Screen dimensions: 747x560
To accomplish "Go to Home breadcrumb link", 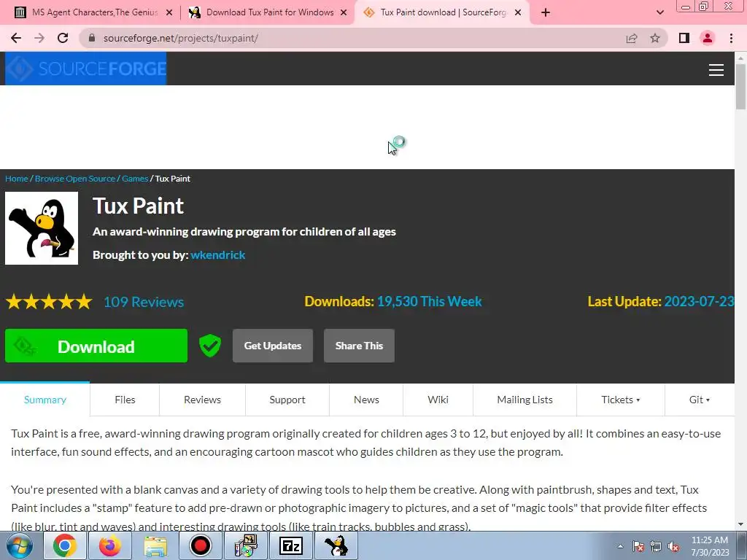I will tap(17, 179).
